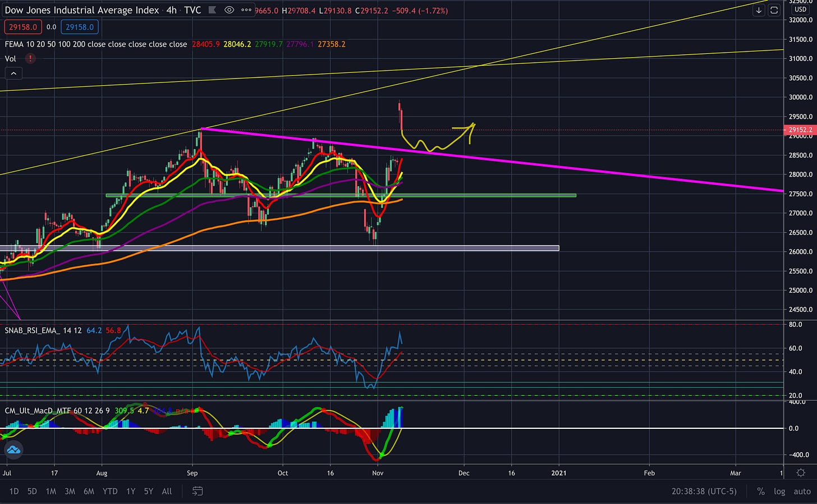Select the green horizontal support zone rectangle
Viewport: 817px width, 504px height.
[x=341, y=195]
